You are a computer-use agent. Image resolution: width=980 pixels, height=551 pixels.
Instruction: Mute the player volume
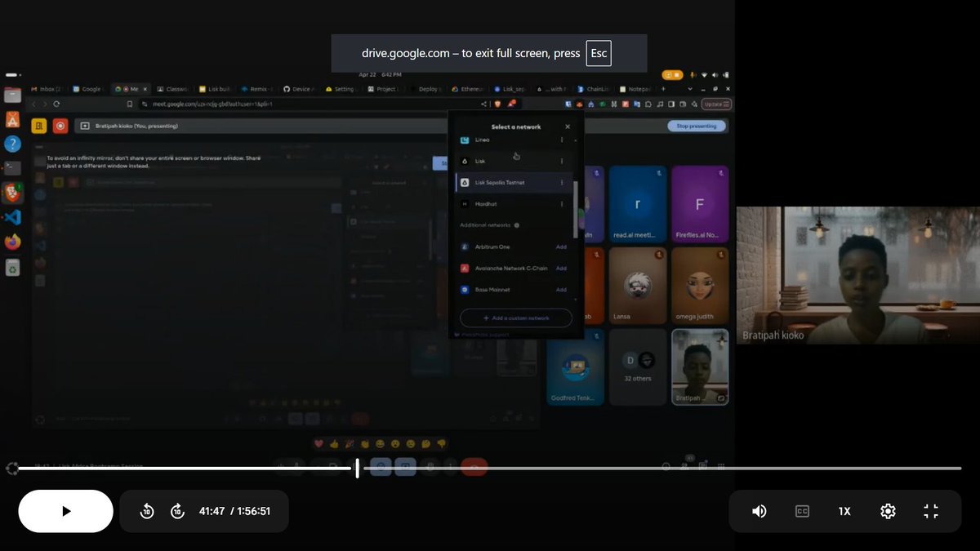(x=759, y=511)
